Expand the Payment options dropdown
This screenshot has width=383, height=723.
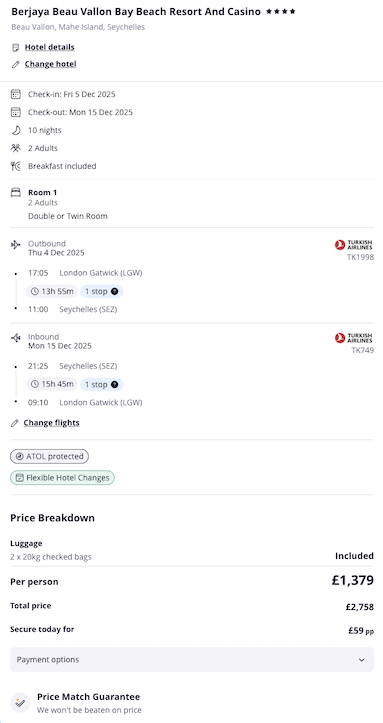tap(192, 659)
